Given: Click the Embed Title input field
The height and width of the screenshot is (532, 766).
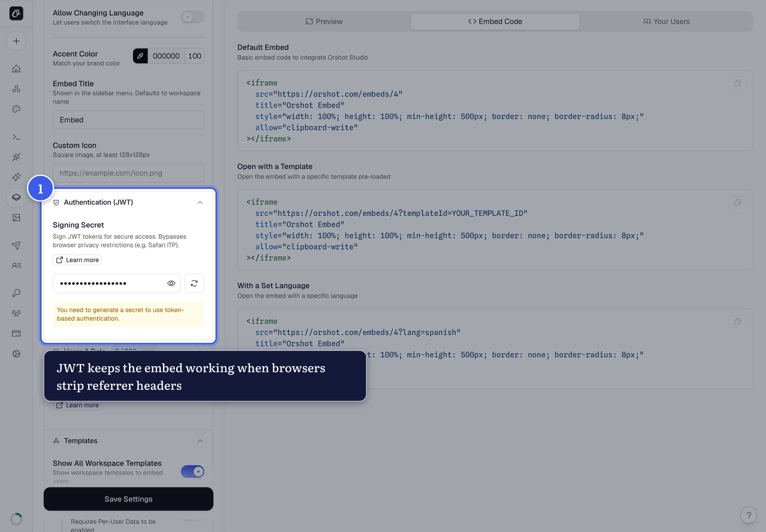Looking at the screenshot, I should pos(128,120).
